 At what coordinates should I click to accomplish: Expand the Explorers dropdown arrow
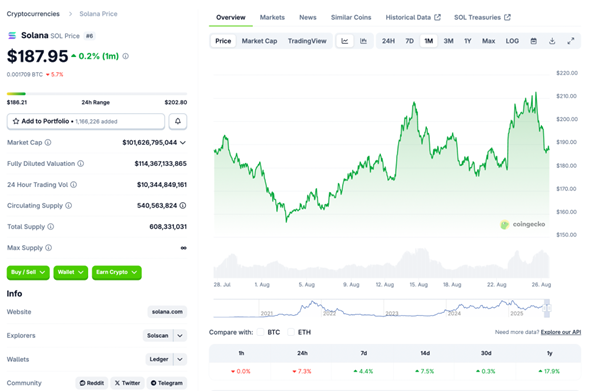[x=180, y=335]
